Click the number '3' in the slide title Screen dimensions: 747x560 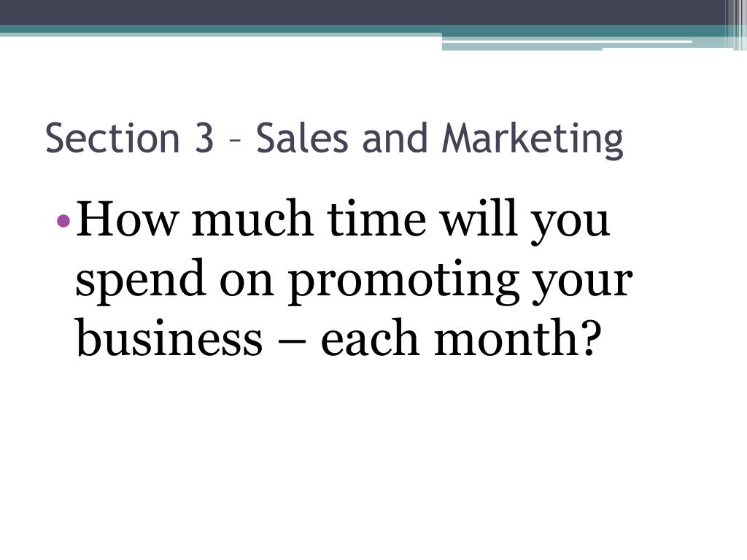point(204,138)
